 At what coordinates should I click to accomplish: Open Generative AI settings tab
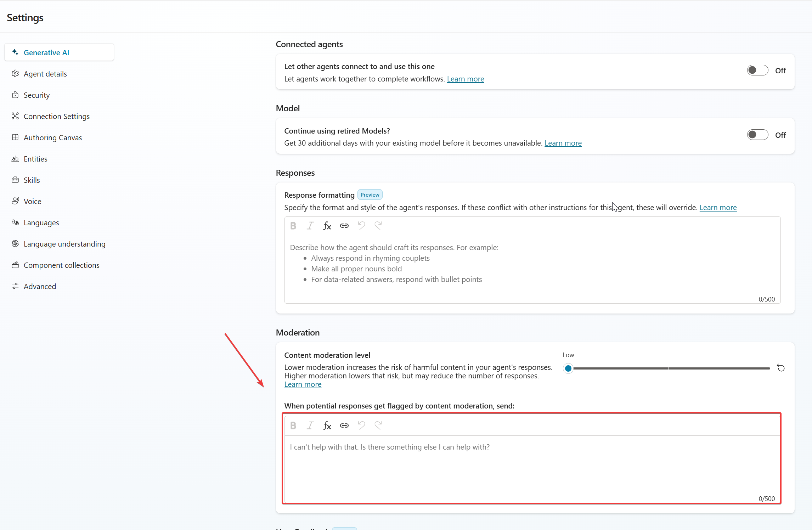point(46,53)
